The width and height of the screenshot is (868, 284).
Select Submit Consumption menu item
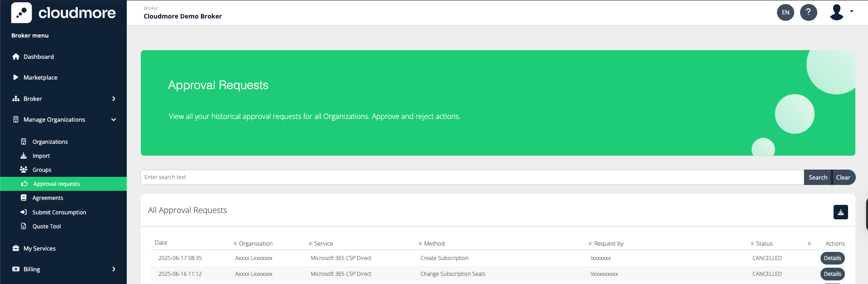coord(59,212)
